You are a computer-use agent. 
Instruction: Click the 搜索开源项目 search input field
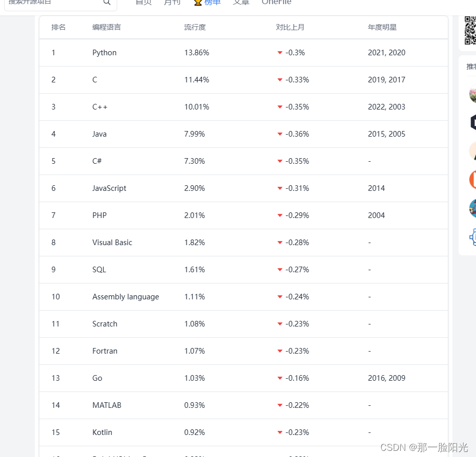(56, 3)
